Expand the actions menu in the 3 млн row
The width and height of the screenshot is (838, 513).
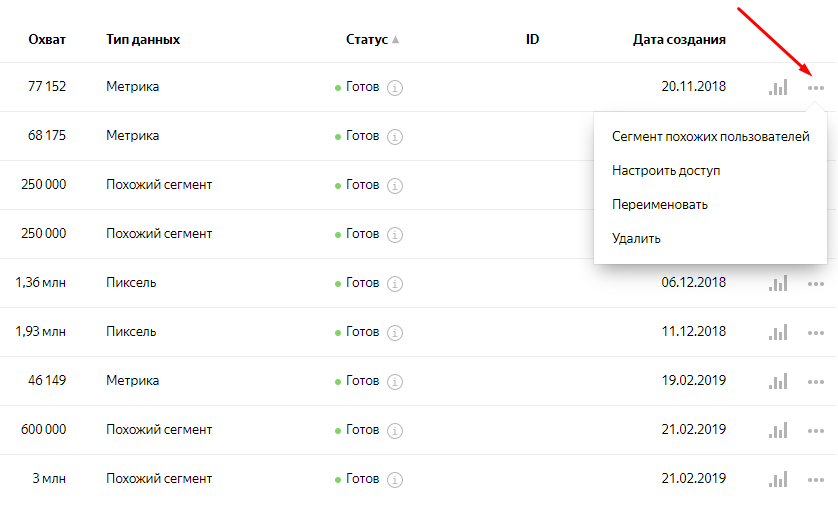tap(816, 479)
